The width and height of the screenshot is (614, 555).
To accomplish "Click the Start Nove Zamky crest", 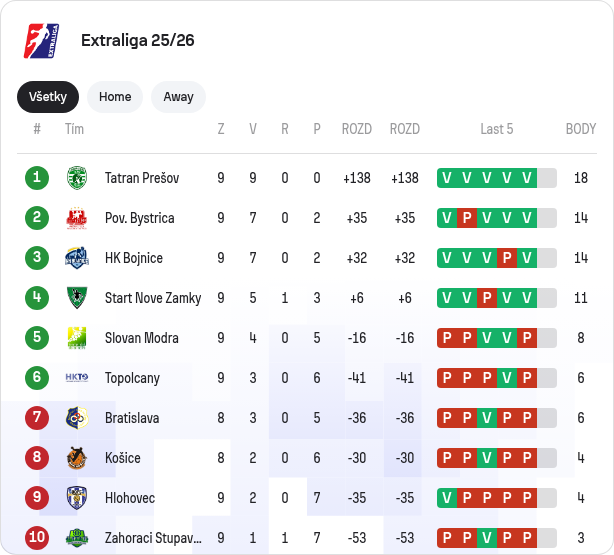I will click(77, 298).
